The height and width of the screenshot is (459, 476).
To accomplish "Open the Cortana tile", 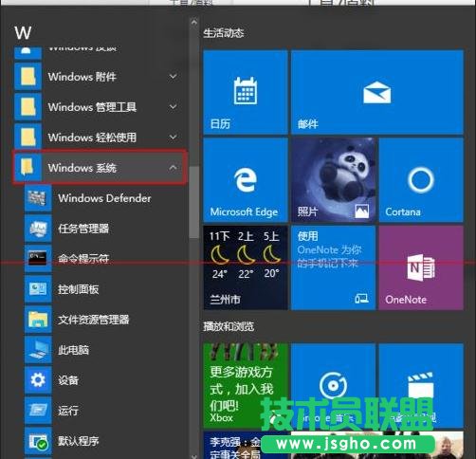I will click(421, 180).
